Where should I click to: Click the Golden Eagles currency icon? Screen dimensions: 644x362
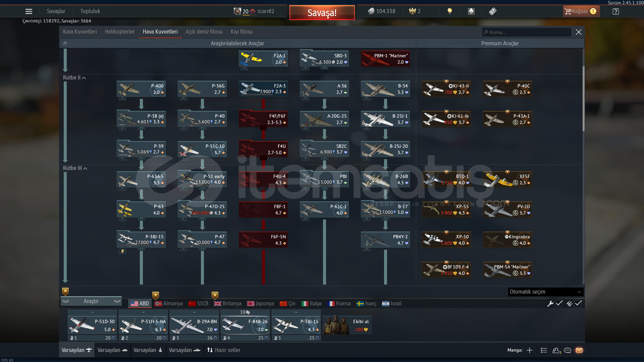(412, 11)
